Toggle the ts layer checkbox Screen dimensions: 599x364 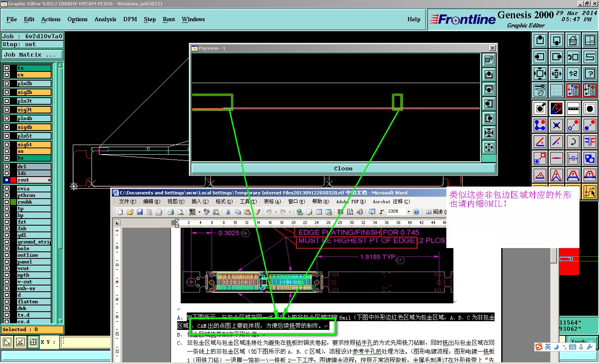coord(7,68)
